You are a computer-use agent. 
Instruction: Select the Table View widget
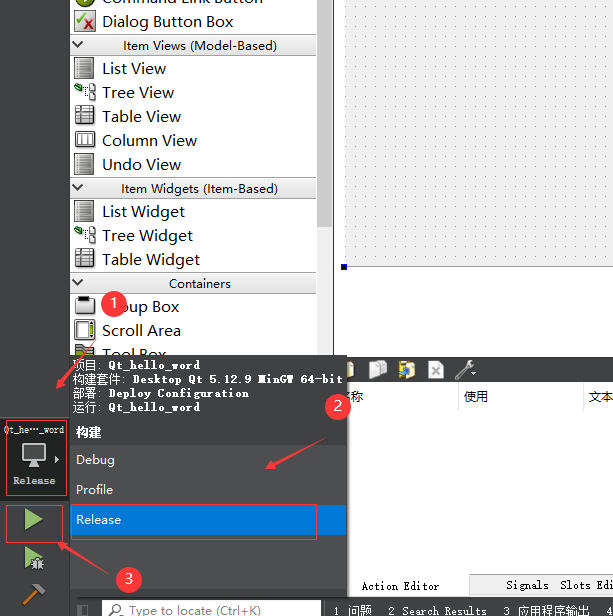click(x=193, y=117)
